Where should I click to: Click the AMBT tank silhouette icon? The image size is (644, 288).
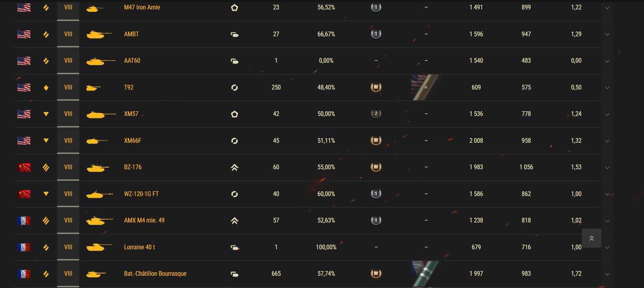point(99,34)
